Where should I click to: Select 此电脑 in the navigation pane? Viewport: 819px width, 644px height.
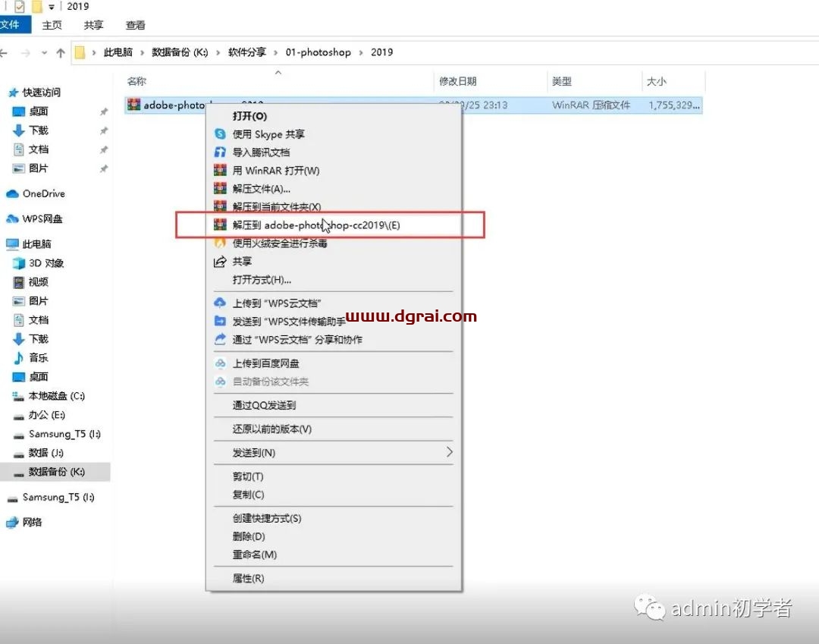tap(36, 244)
